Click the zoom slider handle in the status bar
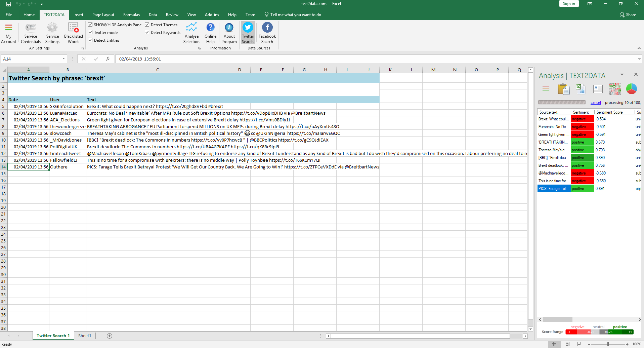Image resolution: width=644 pixels, height=348 pixels. pyautogui.click(x=608, y=344)
